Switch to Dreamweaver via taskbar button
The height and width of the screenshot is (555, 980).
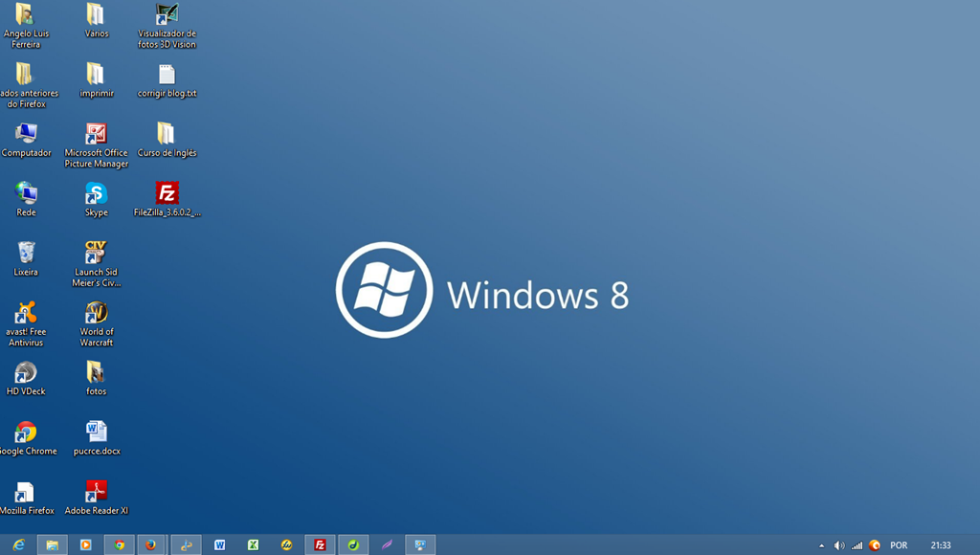coord(353,545)
